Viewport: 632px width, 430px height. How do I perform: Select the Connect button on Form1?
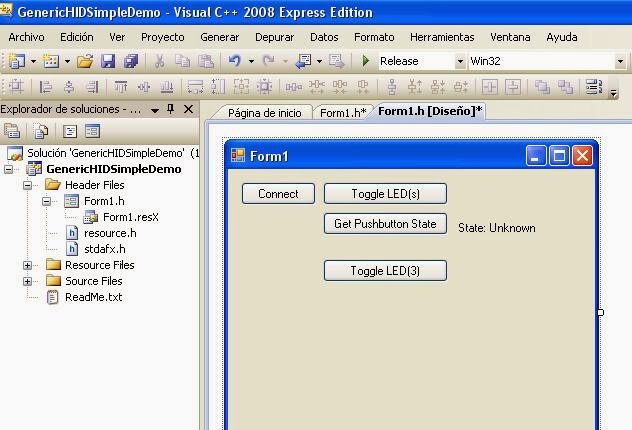[278, 194]
